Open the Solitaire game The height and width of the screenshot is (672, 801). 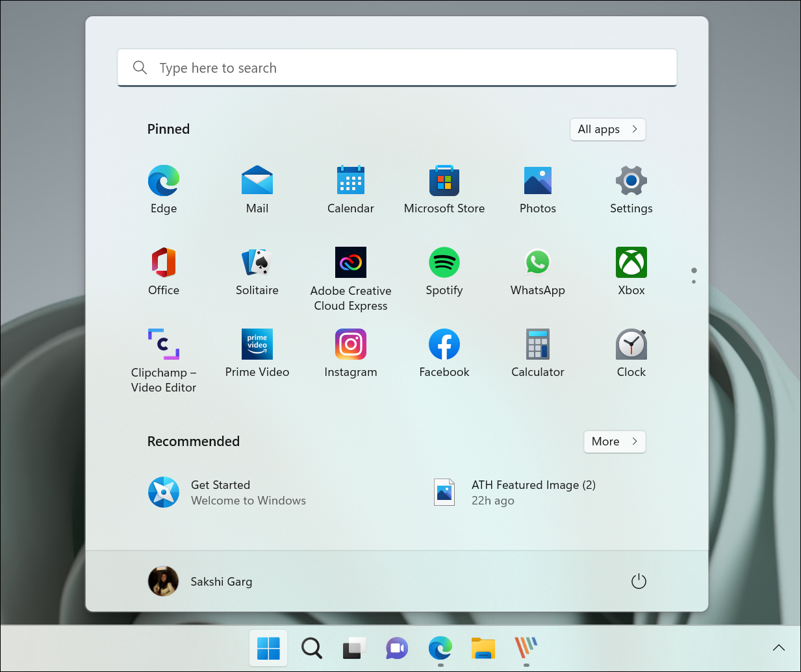[257, 271]
